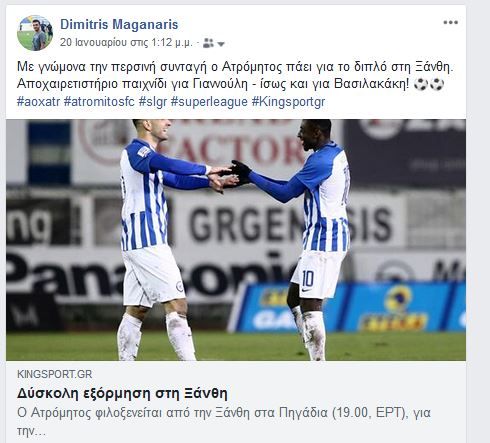Click the friends audience icon beside the timestamp

point(208,43)
